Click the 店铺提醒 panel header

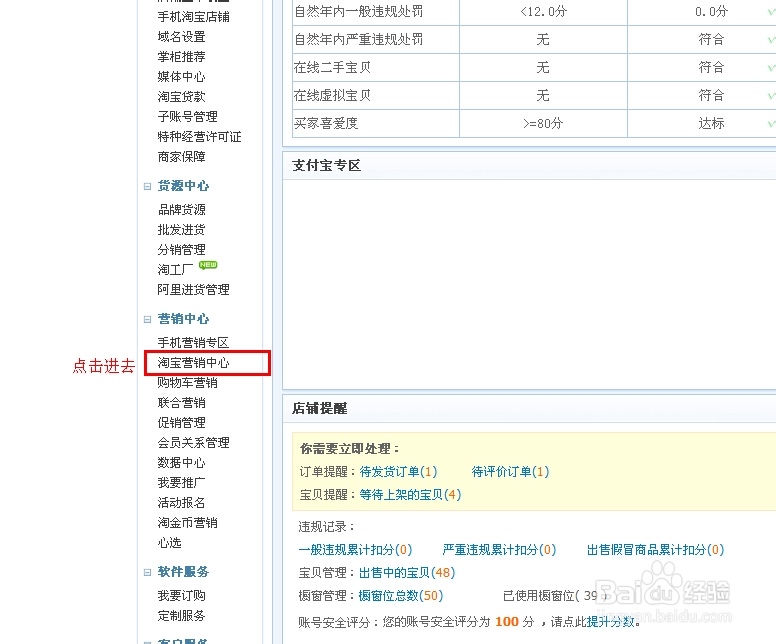[x=529, y=409]
